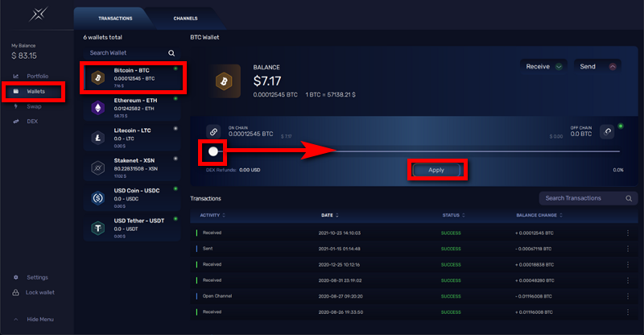Click the Stakenet X logo
Viewport: 644px width, 335px height.
(x=38, y=14)
